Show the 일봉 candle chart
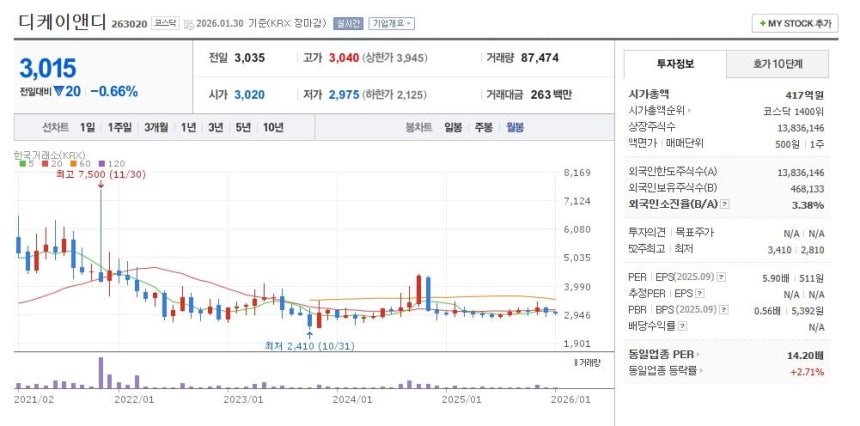 point(453,128)
